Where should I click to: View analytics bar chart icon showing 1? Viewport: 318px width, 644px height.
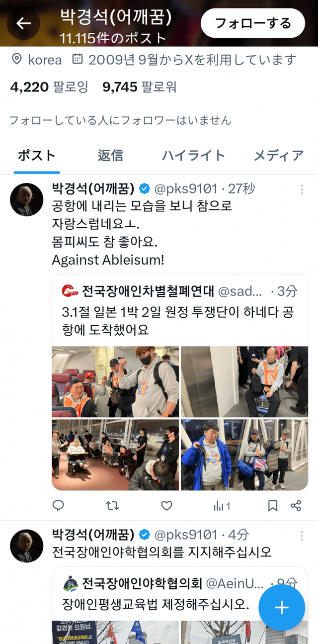click(222, 506)
